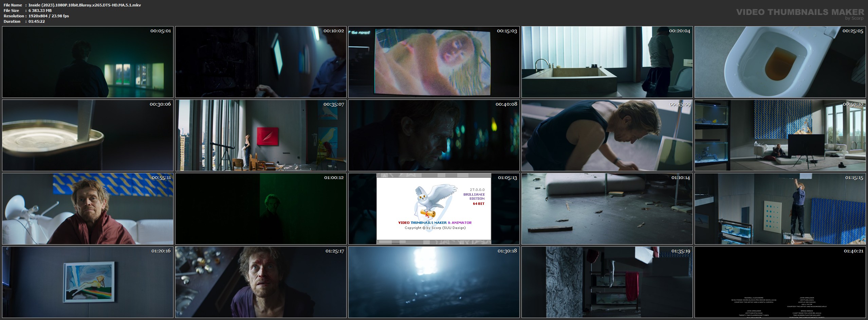Click the debris-covered floor thumbnail at 01:10:14
This screenshot has width=868, height=320.
click(x=607, y=209)
